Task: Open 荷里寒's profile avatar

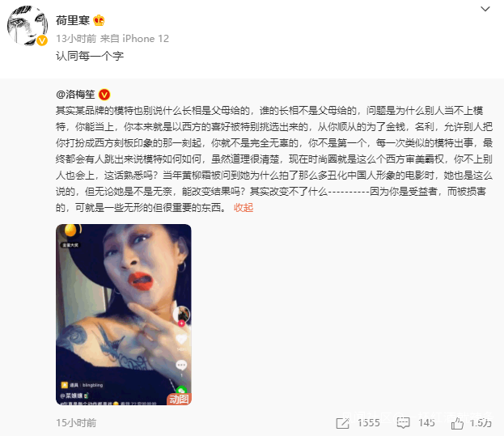Action: [28, 25]
